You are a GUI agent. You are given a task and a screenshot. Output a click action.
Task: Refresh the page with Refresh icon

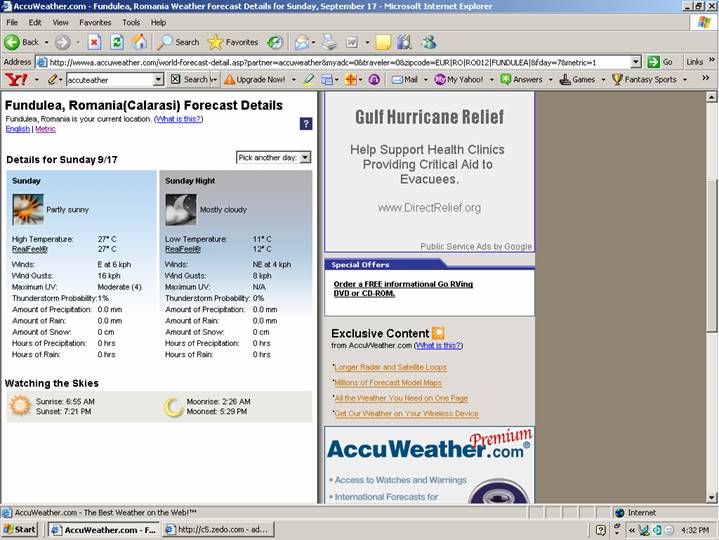coord(117,43)
